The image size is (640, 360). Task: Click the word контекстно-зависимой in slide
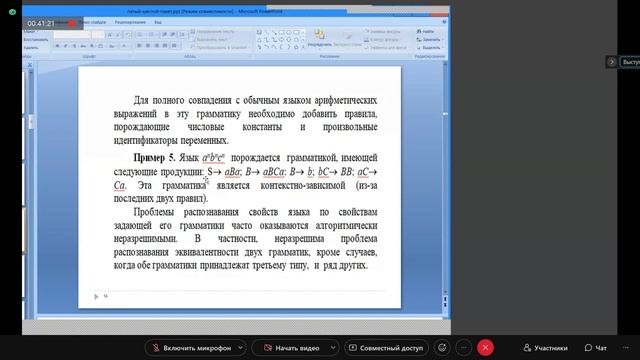303,185
